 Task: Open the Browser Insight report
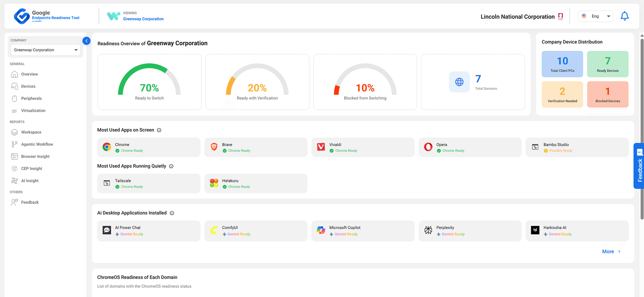(x=36, y=157)
